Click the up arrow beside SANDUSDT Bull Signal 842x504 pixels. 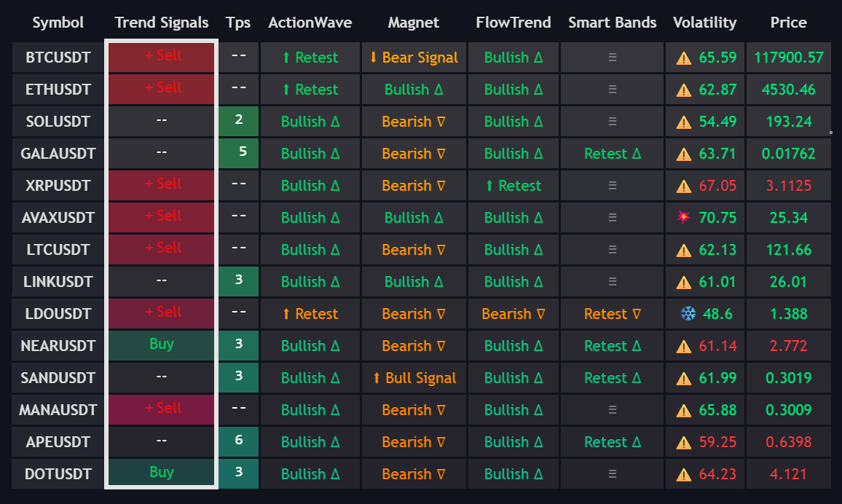(x=377, y=378)
